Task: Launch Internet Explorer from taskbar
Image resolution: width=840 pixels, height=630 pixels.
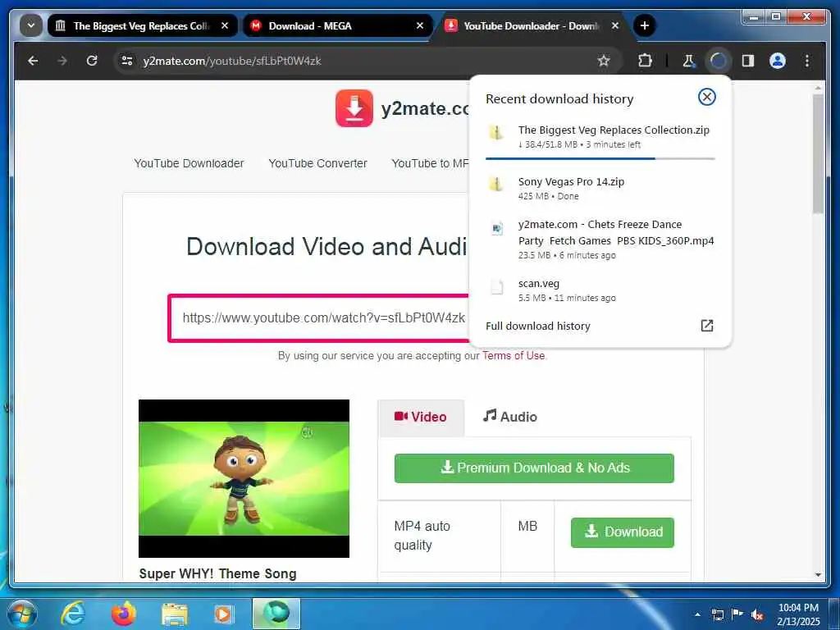Action: pos(72,614)
